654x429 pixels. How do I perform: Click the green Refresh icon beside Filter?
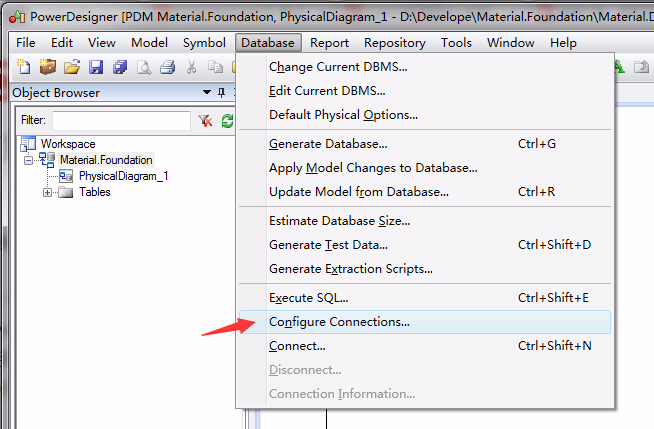(x=227, y=121)
